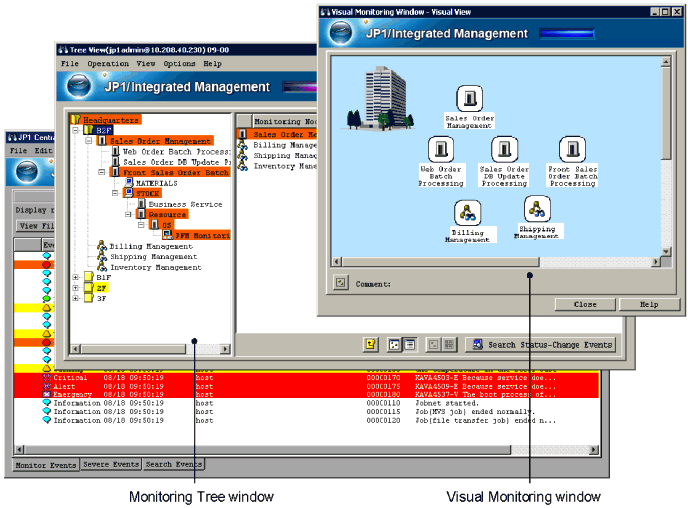The height and width of the screenshot is (508, 688).
Task: Open the Billing Management icon in Visual View
Action: 467,213
